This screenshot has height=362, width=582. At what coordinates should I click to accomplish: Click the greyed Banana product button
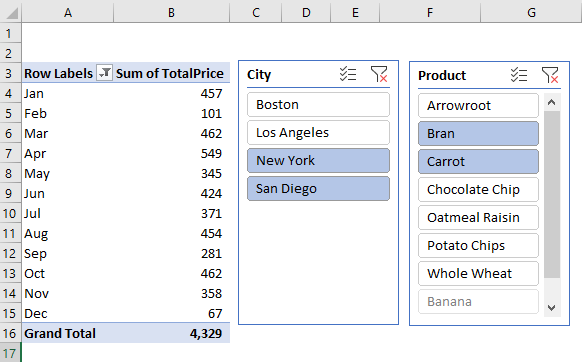[478, 301]
